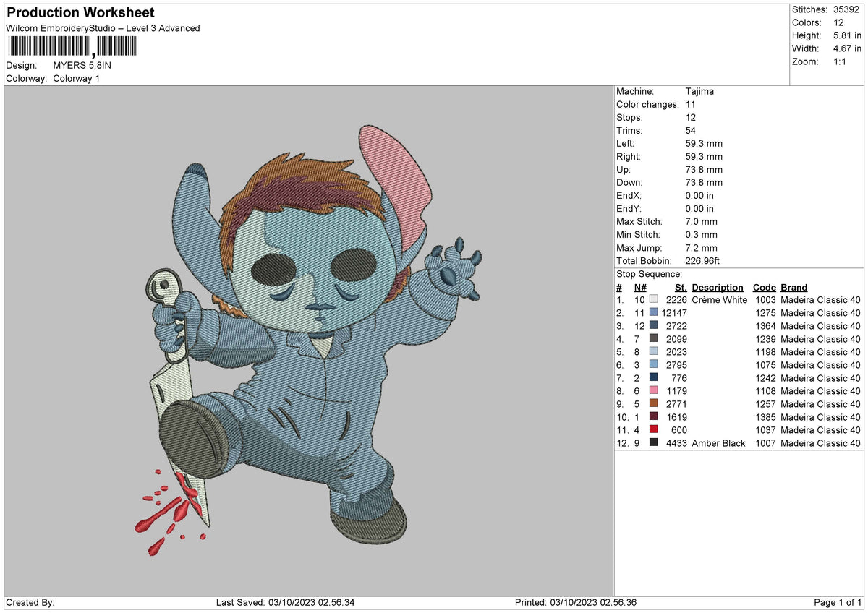The height and width of the screenshot is (613, 868).
Task: Click the Brand column header
Action: coord(794,288)
